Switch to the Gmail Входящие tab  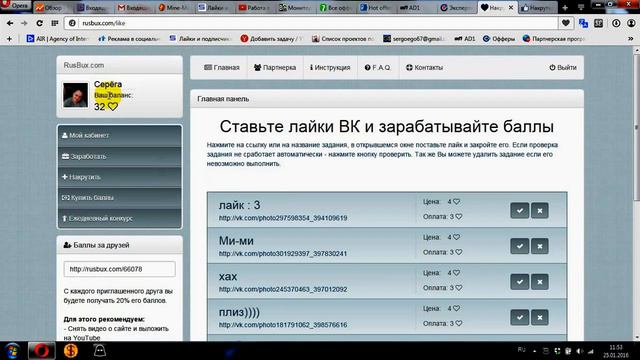tap(134, 7)
